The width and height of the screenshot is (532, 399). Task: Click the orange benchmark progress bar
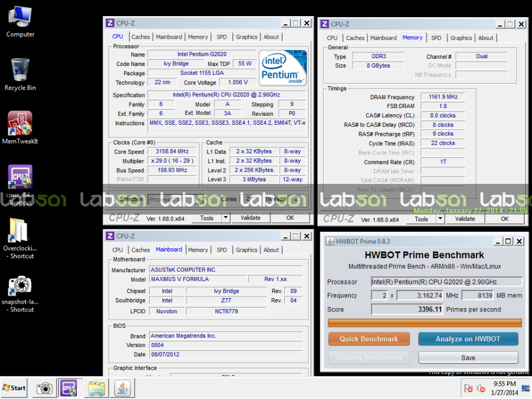[x=424, y=323]
